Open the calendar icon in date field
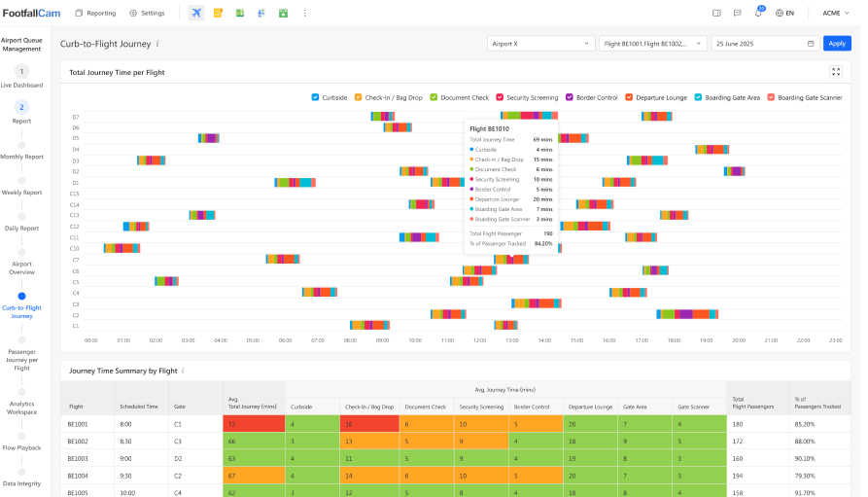The image size is (868, 497). (811, 44)
